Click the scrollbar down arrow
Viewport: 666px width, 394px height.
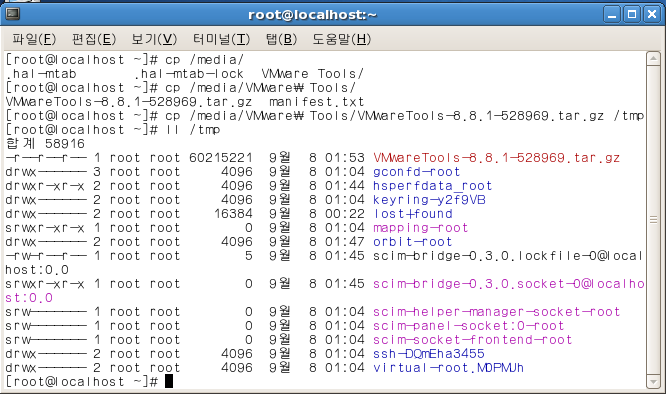[653, 381]
